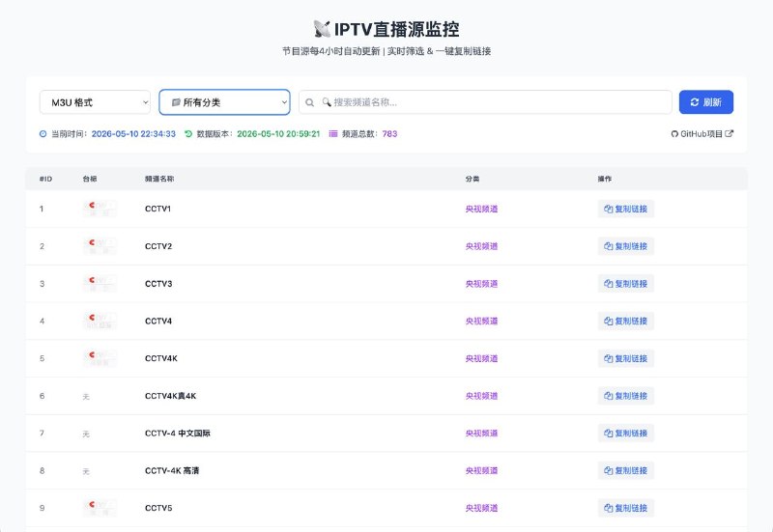Click the CCTV3 channel logo
The height and width of the screenshot is (532, 773).
tap(100, 284)
